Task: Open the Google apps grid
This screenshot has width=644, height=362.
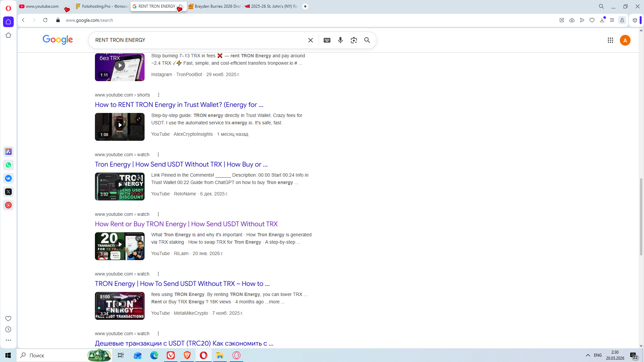Action: point(610,40)
